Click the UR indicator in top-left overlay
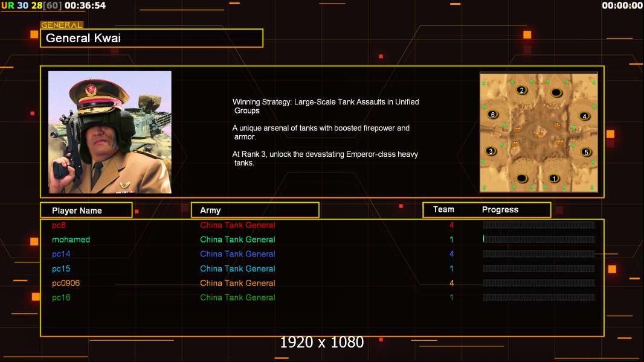This screenshot has width=644, height=362. 8,6
